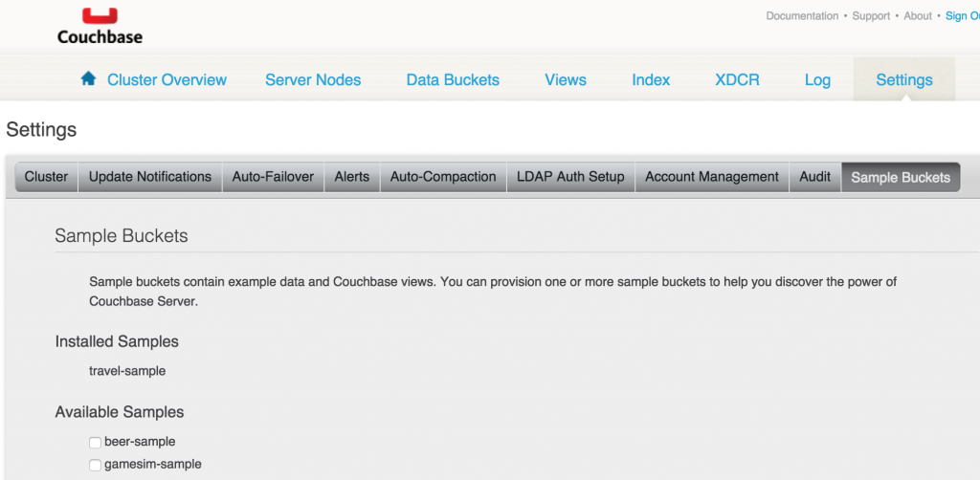Select the Settings navigation item
The image size is (980, 480).
(x=904, y=80)
